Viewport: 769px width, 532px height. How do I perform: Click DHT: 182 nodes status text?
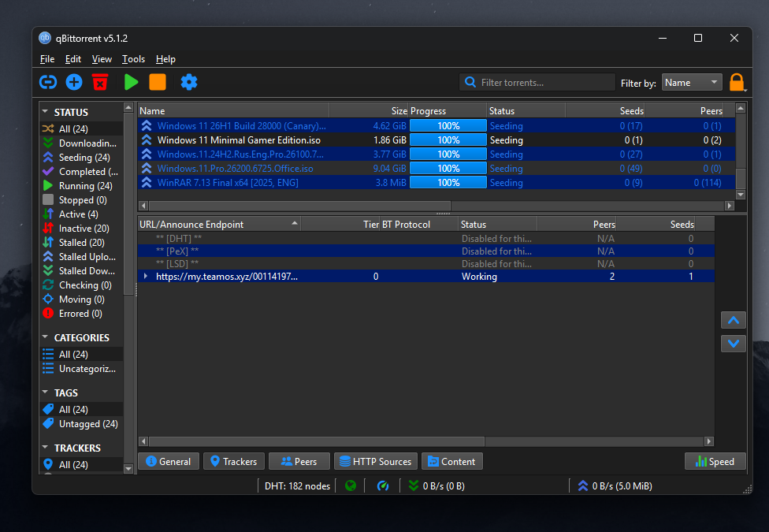coord(297,485)
